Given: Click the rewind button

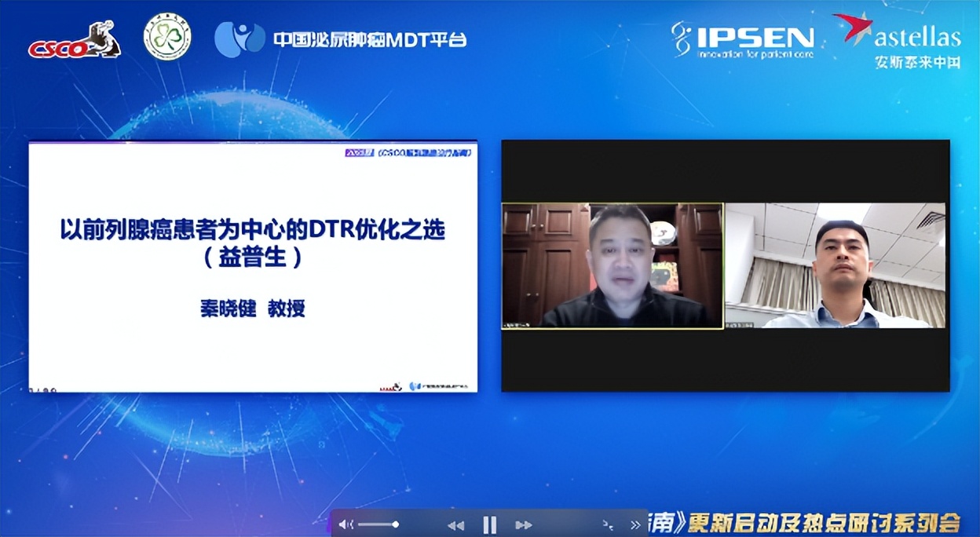Looking at the screenshot, I should 455,525.
